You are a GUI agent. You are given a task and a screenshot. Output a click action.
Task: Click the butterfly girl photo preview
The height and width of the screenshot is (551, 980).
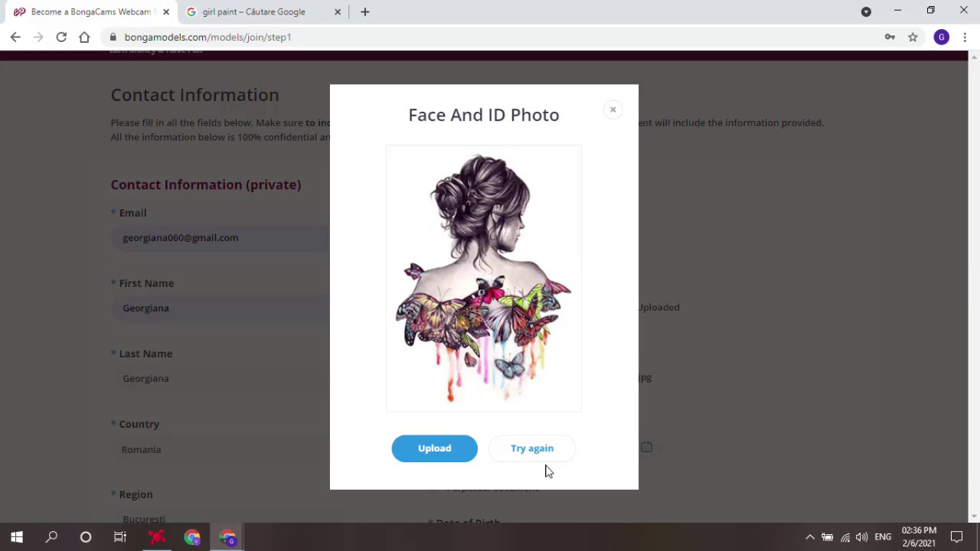click(484, 279)
